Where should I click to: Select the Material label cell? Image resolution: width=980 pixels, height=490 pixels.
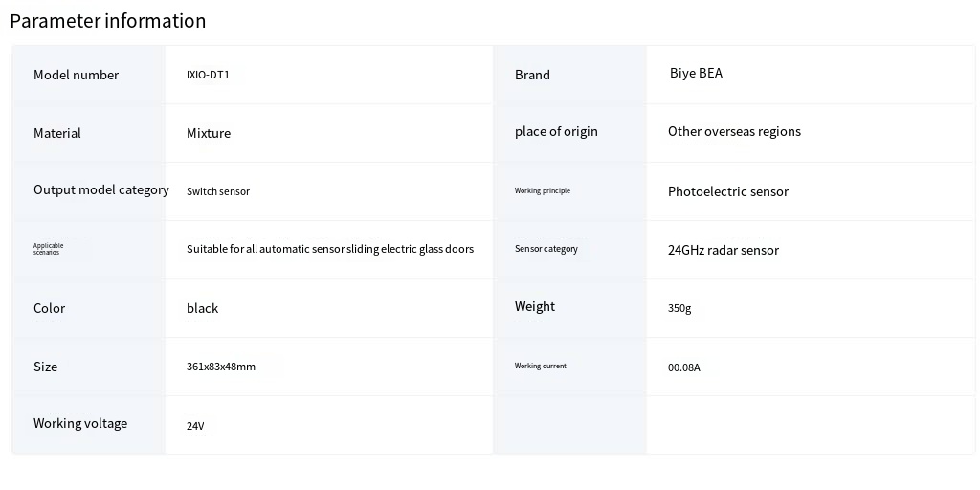(x=57, y=133)
